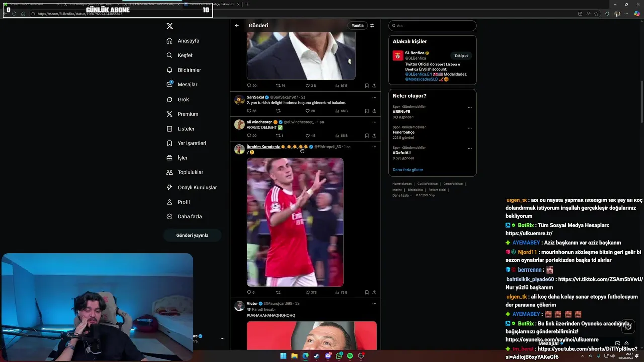Open Grok in the left sidebar
Viewport: 644px width, 362px height.
pos(178,99)
